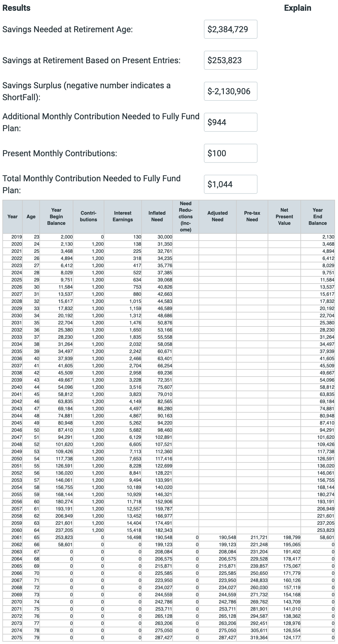Click the Present Monthly Contributions $100 field
The width and height of the screenshot is (338, 644).
(x=230, y=153)
